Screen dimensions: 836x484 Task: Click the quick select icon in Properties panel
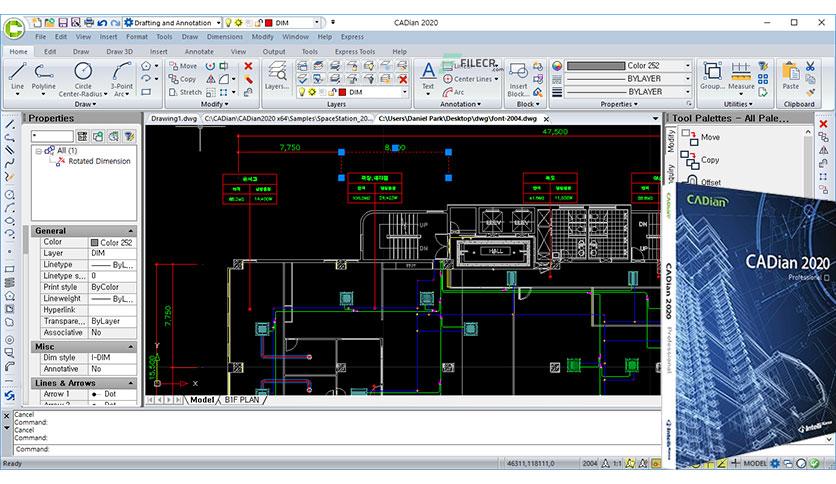tap(128, 136)
